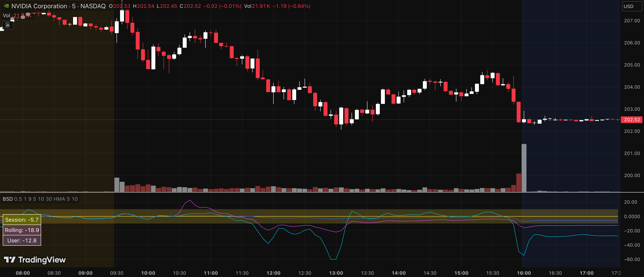Click the 09:30 time axis label
The width and height of the screenshot is (644, 277).
click(x=117, y=273)
